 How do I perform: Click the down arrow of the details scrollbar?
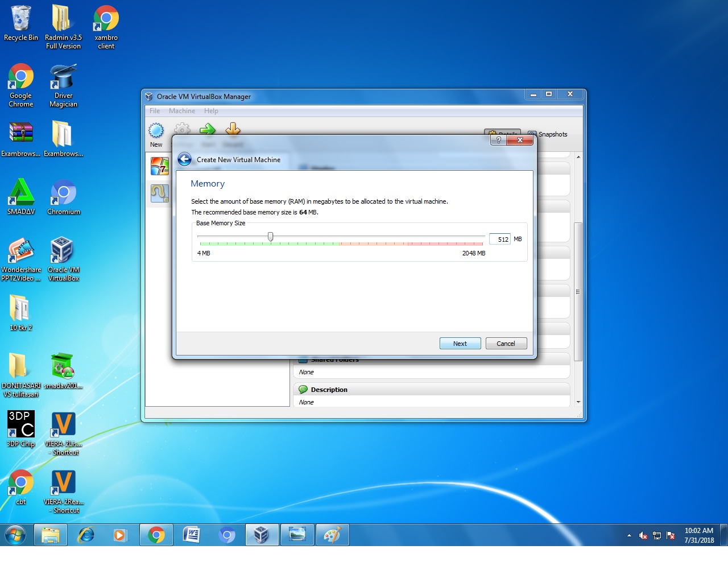pyautogui.click(x=578, y=402)
